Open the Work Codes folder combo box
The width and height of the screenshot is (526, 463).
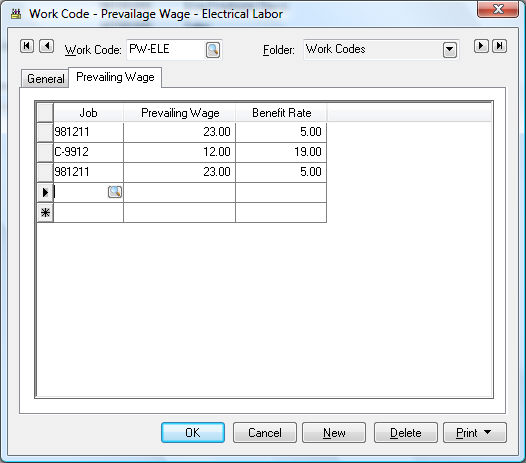pos(381,50)
